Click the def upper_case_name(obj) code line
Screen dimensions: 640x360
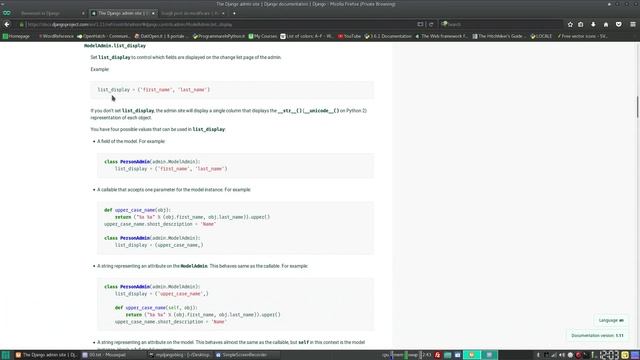pyautogui.click(x=137, y=210)
